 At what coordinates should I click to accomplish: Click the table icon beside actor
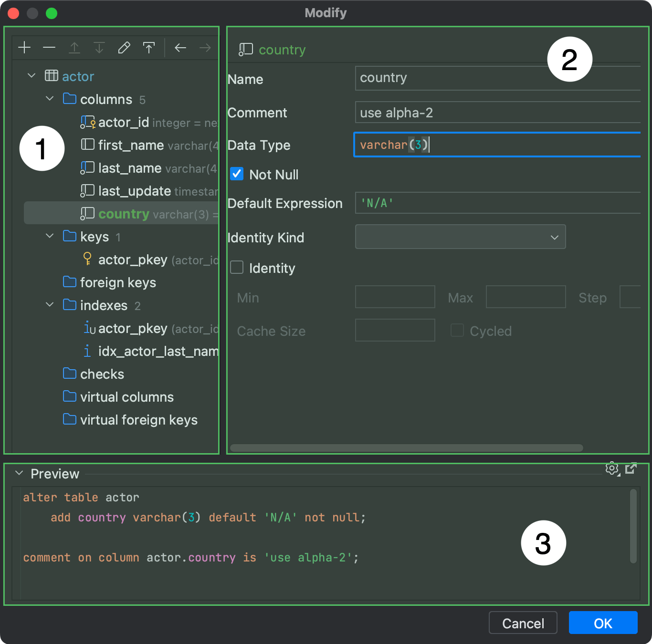[52, 75]
